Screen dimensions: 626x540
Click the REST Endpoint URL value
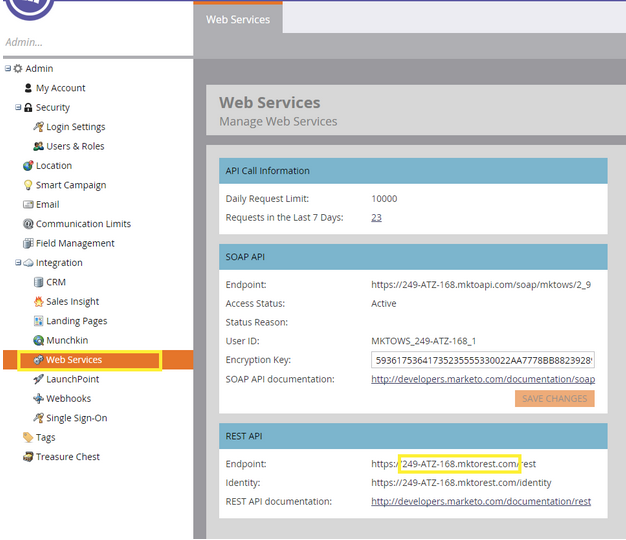coord(454,464)
